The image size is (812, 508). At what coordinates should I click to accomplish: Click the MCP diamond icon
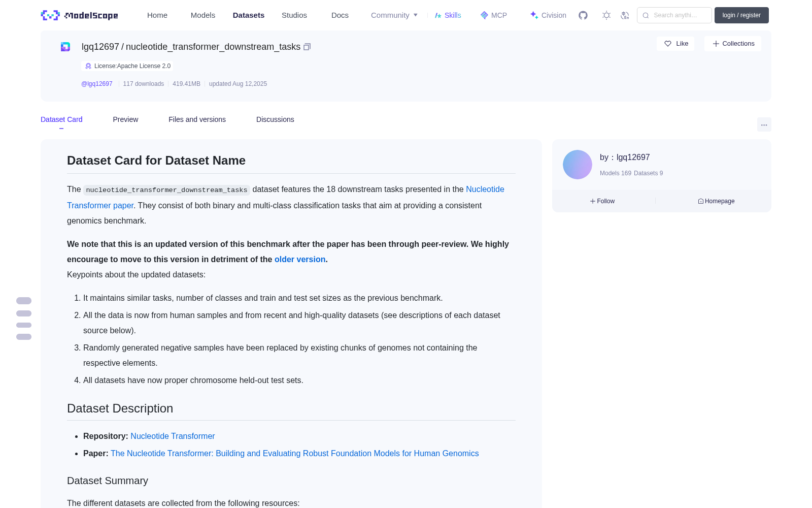tap(484, 15)
